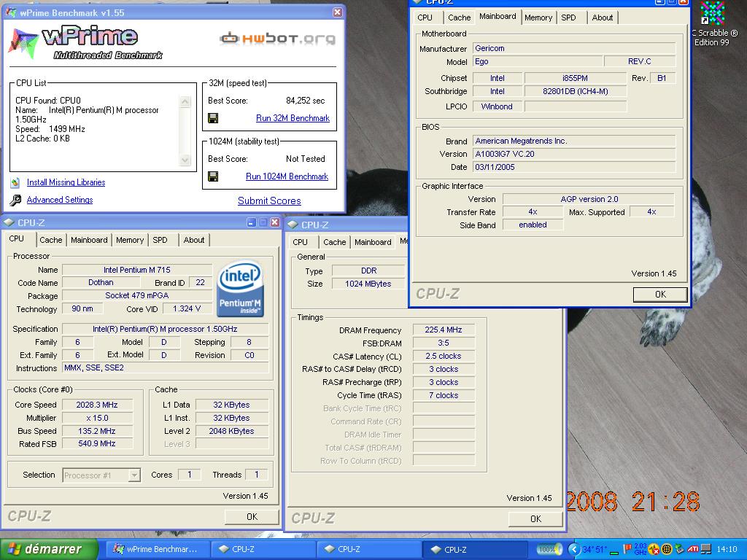Click the Run 32M Benchmark link

click(293, 118)
